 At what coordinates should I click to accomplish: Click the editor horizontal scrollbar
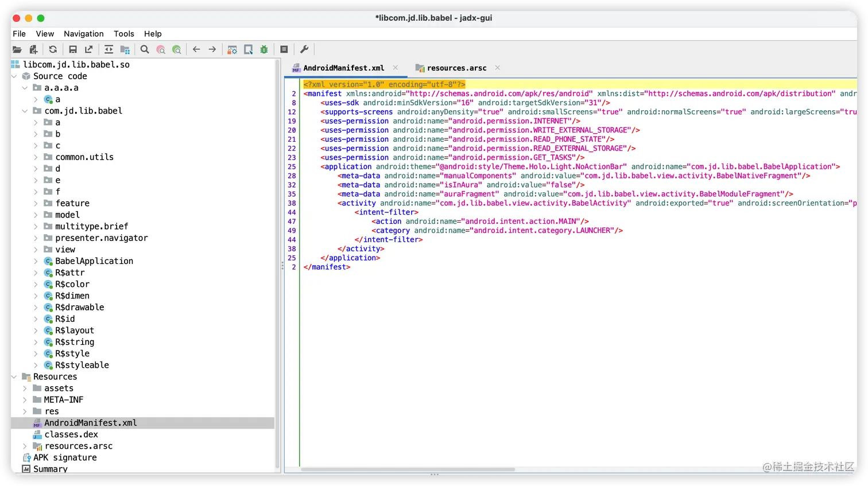(x=408, y=469)
